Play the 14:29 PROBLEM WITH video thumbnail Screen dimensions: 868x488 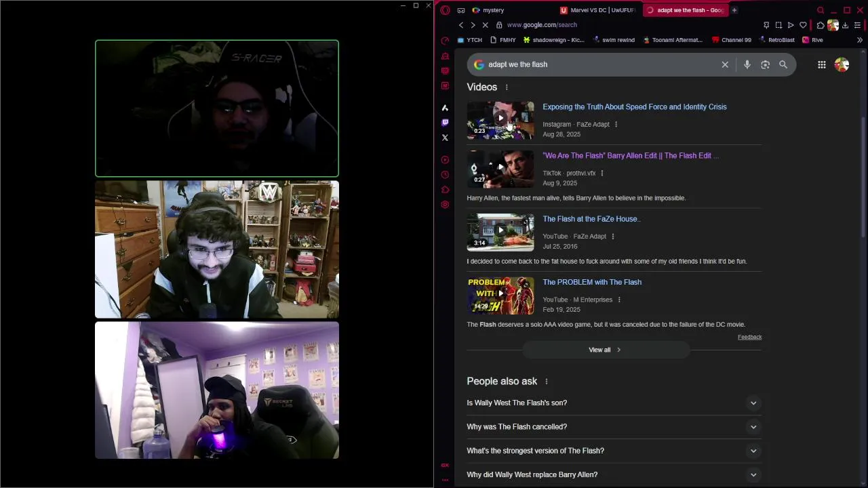click(500, 296)
